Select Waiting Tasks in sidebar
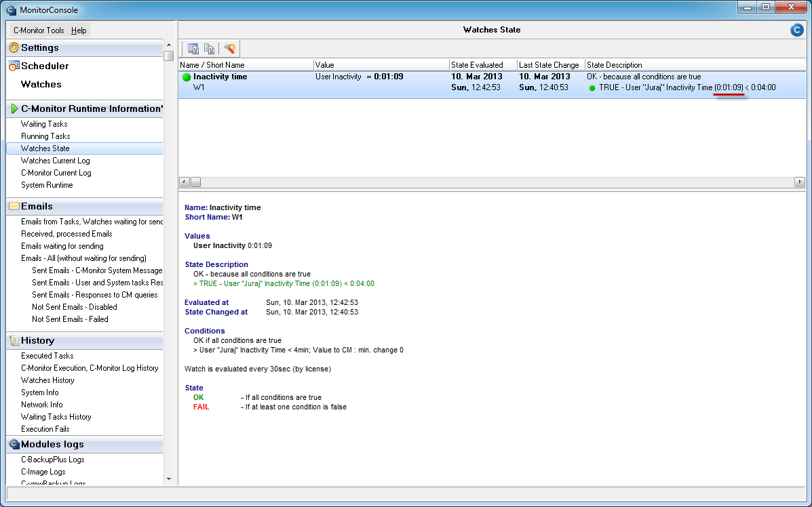Image resolution: width=812 pixels, height=507 pixels. [x=44, y=123]
